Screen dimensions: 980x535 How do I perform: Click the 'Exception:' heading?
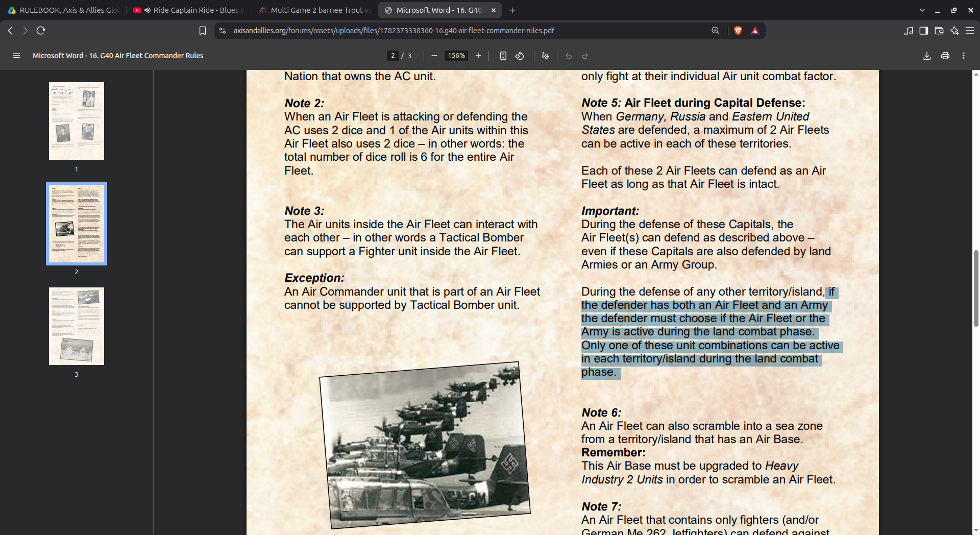(314, 278)
